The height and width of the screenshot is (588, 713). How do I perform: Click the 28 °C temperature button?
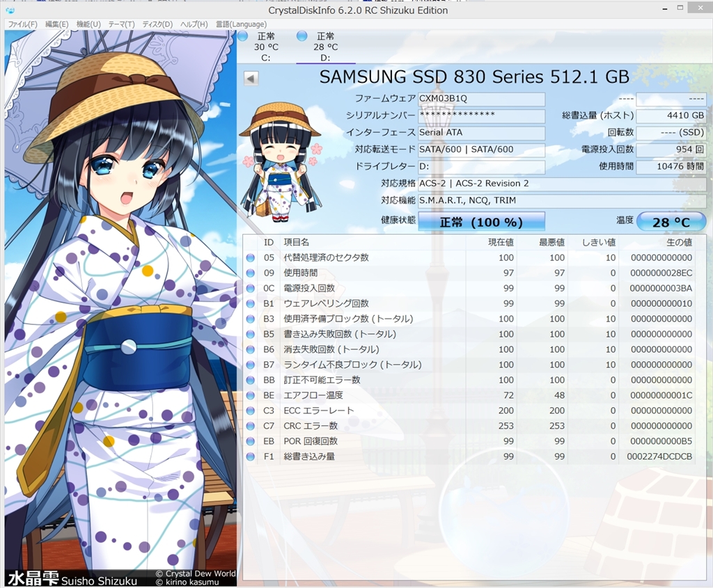(671, 222)
